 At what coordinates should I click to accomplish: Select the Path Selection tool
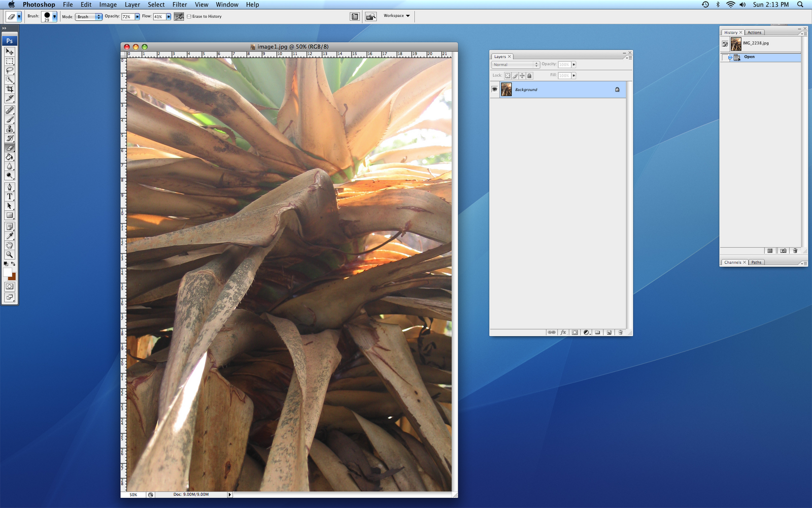pos(10,206)
